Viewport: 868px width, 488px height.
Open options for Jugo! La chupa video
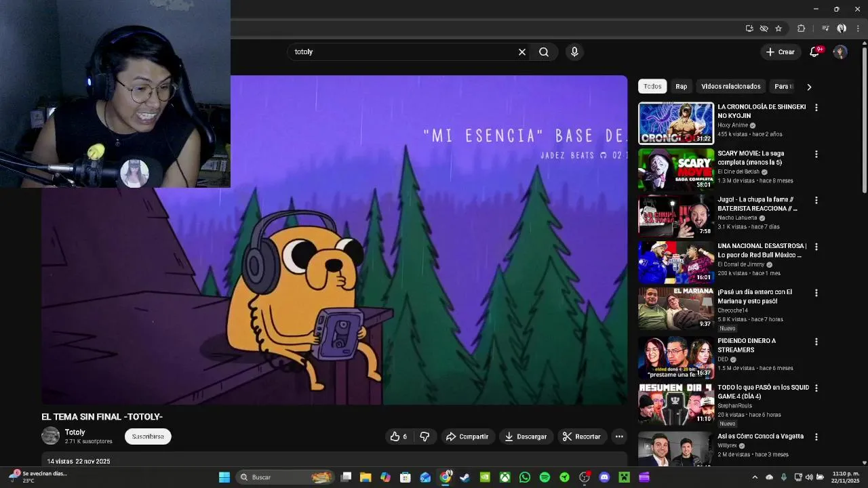[x=816, y=201]
